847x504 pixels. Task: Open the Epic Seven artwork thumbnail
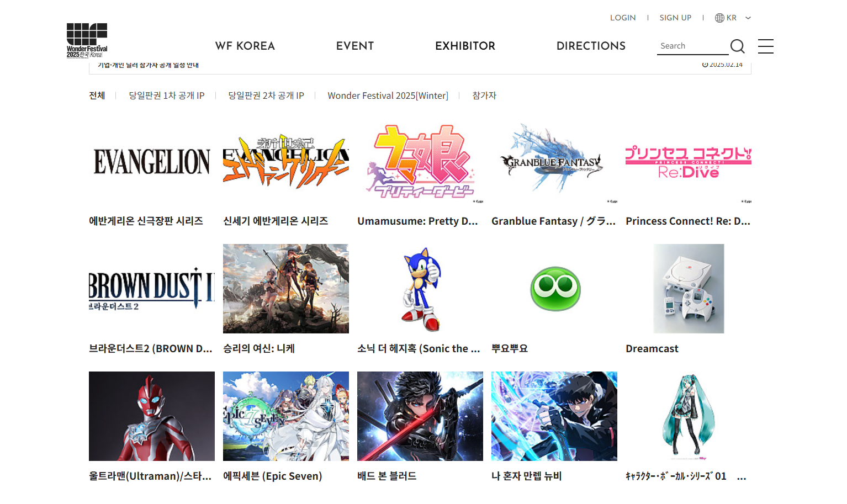286,416
